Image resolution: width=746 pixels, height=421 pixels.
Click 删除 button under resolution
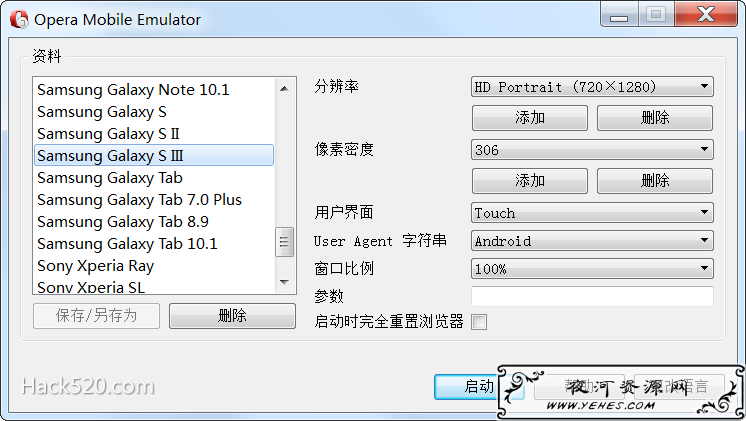coord(655,117)
